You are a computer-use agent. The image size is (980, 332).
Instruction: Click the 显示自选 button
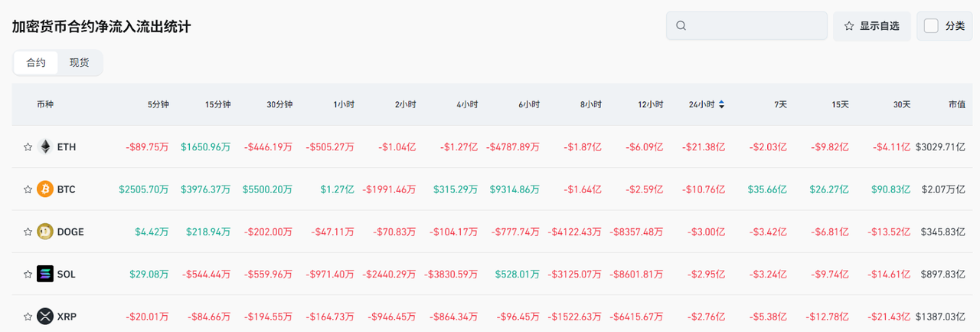pyautogui.click(x=871, y=26)
